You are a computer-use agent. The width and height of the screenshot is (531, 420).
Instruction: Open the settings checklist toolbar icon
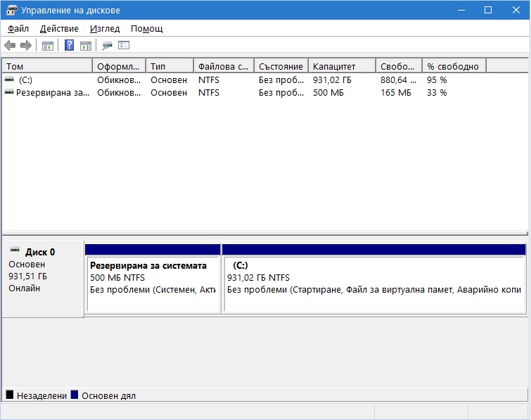[124, 45]
